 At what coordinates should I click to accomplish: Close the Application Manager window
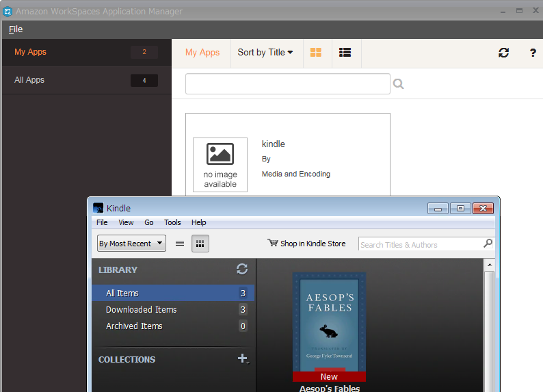click(x=535, y=10)
